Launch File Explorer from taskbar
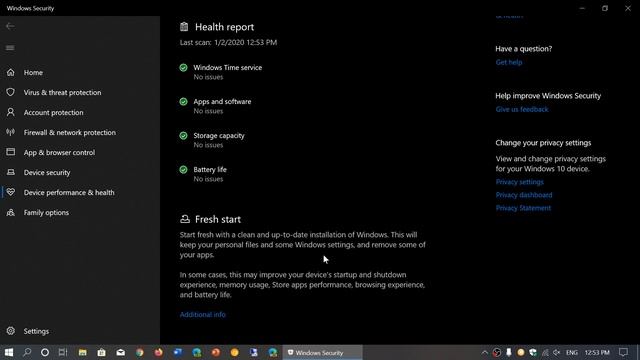640x360 pixels. point(82,352)
